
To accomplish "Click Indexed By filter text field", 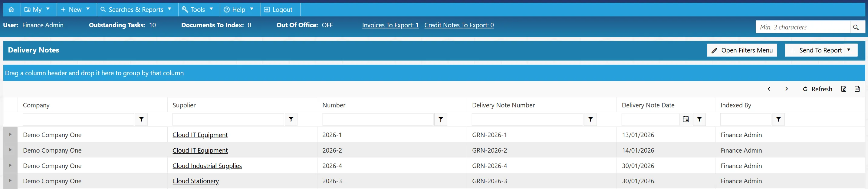I will point(746,119).
